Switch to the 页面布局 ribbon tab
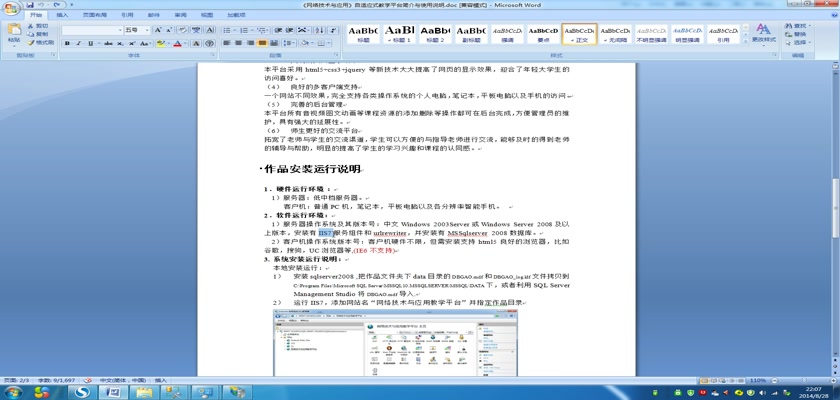840x400 pixels. tap(94, 16)
